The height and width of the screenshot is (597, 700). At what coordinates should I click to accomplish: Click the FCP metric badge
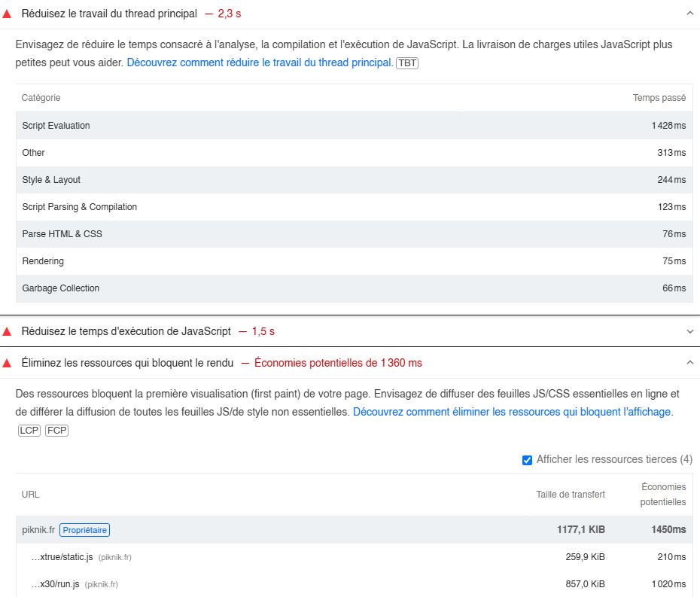56,431
